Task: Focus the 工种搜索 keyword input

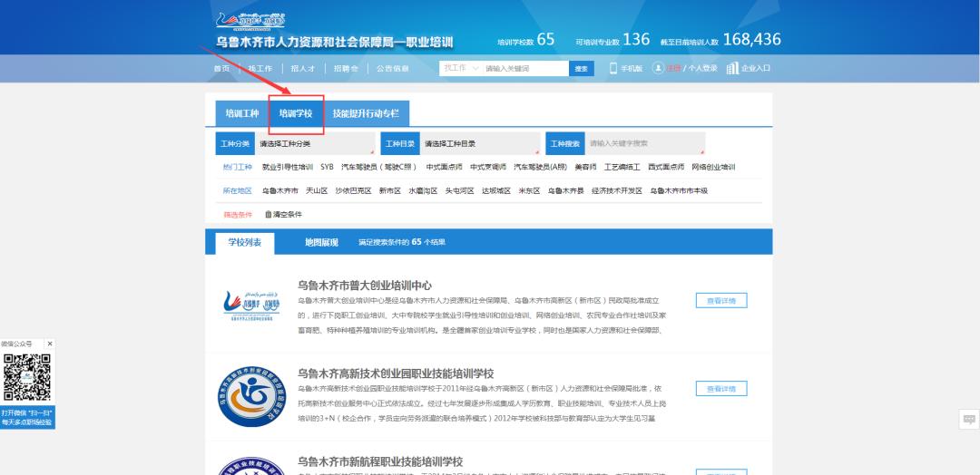Action: point(645,143)
